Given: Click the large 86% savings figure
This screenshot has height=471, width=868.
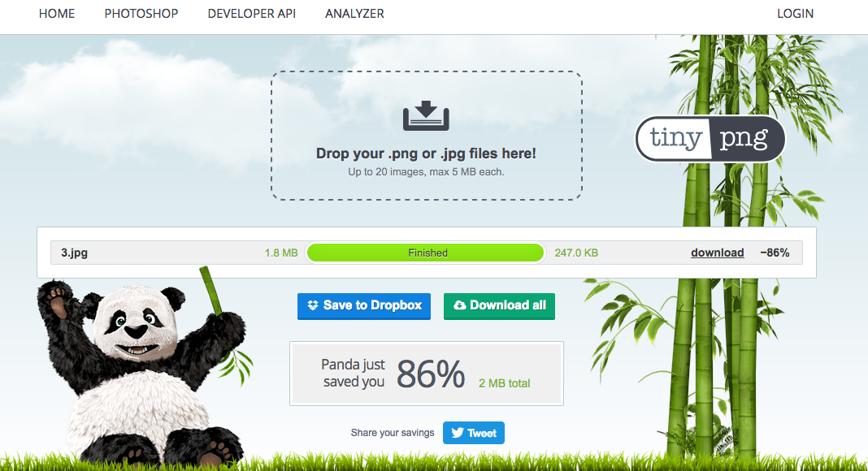Looking at the screenshot, I should point(431,374).
